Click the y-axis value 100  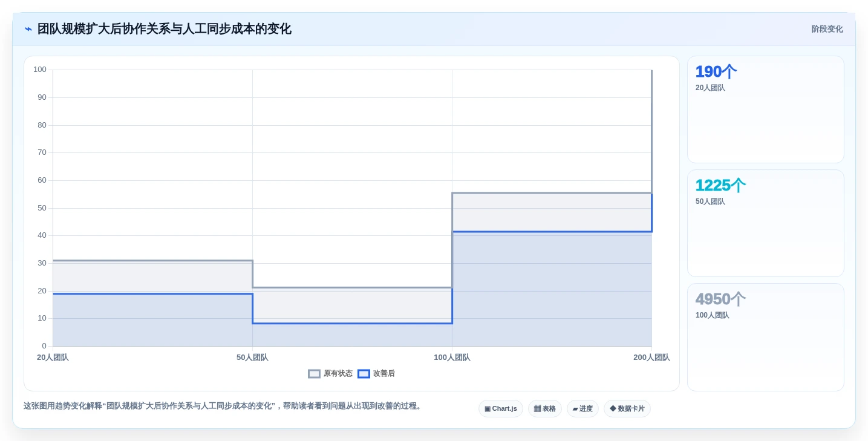[40, 70]
